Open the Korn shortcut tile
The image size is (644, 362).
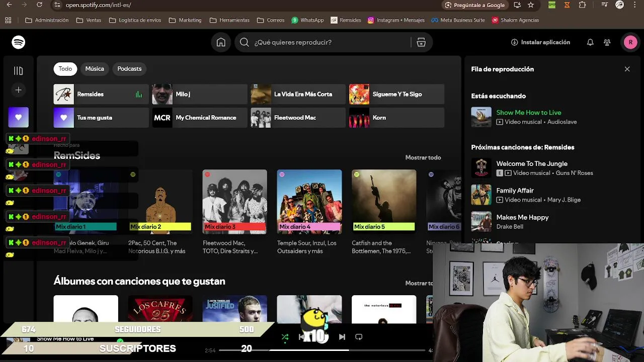(x=397, y=118)
